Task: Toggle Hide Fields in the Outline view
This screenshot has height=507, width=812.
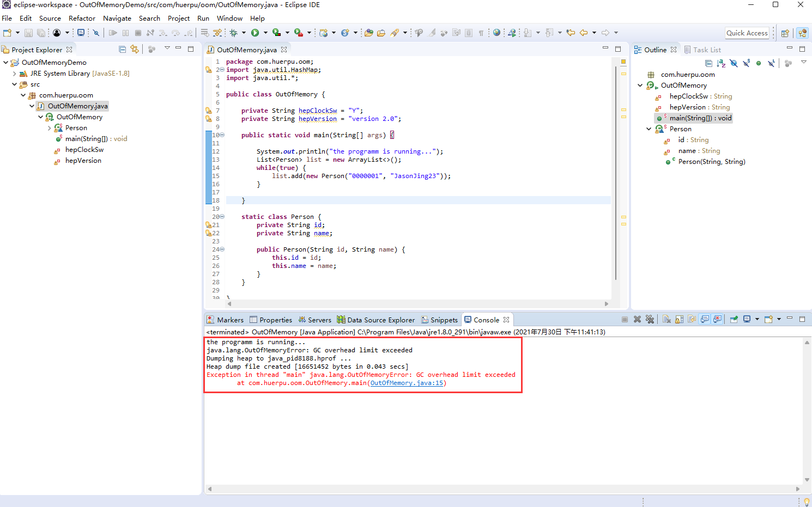Action: [x=734, y=63]
